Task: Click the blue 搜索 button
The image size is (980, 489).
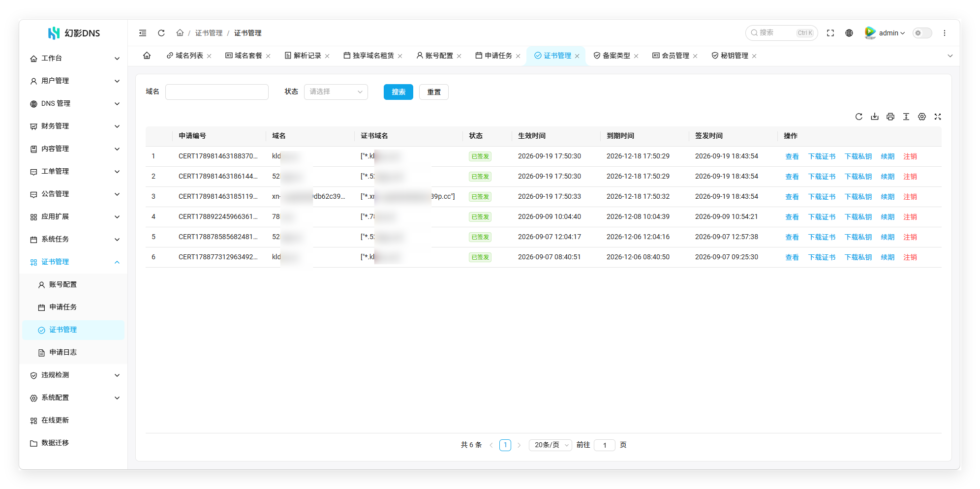Action: pyautogui.click(x=398, y=92)
